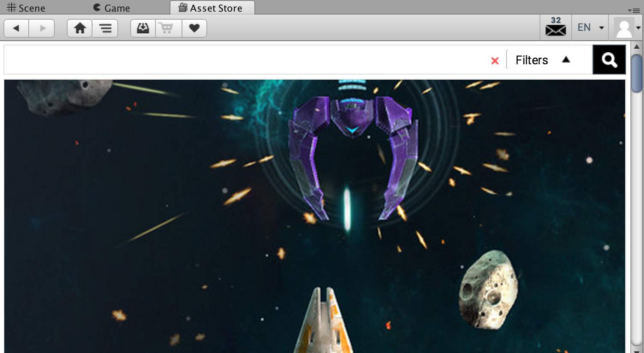The height and width of the screenshot is (353, 644).
Task: Clear the search with the red X
Action: 495,61
